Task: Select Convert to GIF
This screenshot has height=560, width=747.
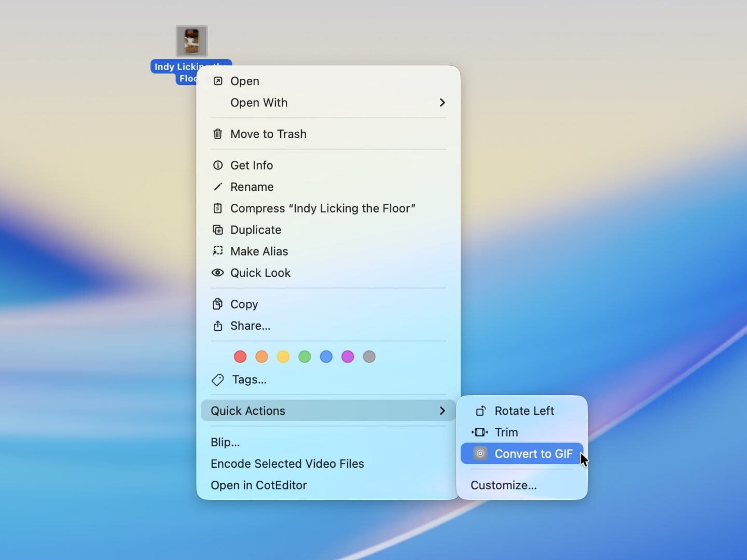Action: pyautogui.click(x=533, y=454)
